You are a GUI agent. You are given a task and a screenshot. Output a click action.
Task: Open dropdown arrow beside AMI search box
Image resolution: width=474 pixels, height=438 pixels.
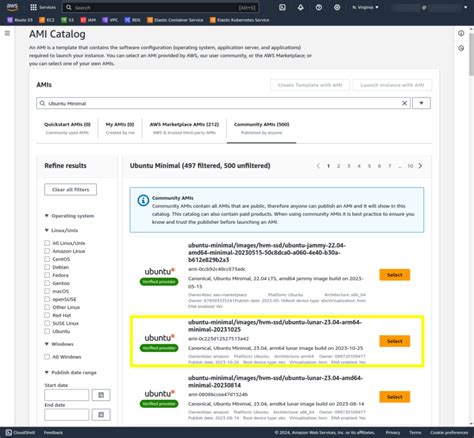tap(421, 103)
